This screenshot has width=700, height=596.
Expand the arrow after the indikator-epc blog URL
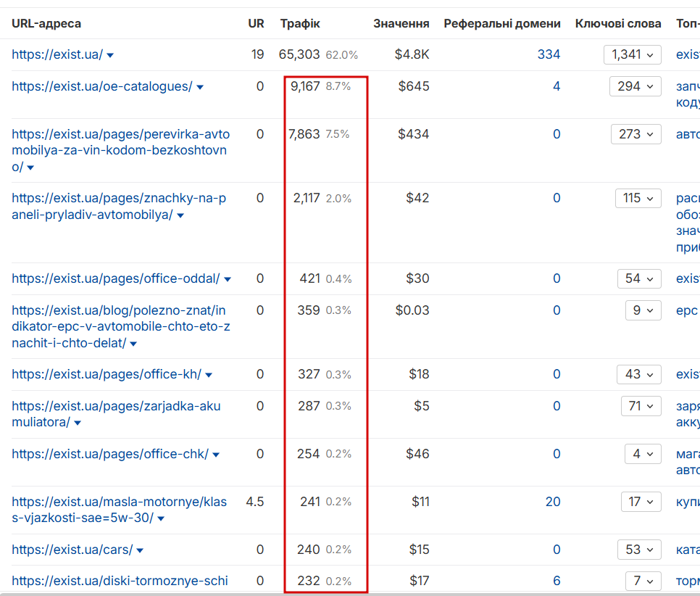tap(133, 344)
